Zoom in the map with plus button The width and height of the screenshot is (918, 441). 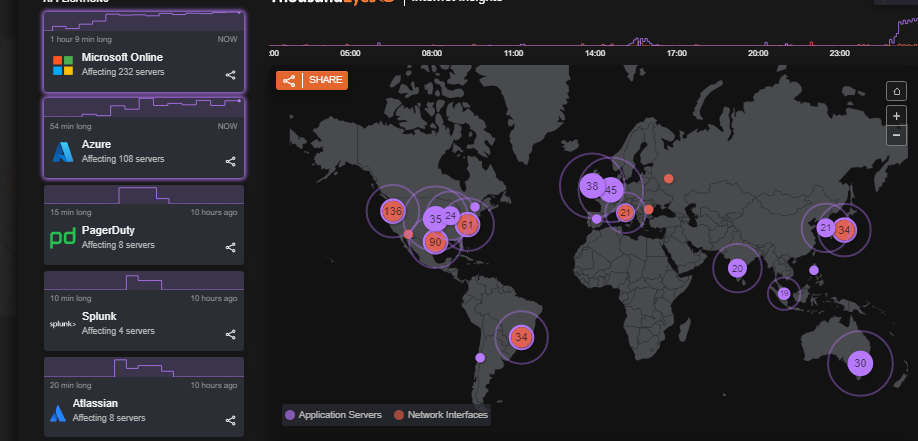[x=896, y=117]
